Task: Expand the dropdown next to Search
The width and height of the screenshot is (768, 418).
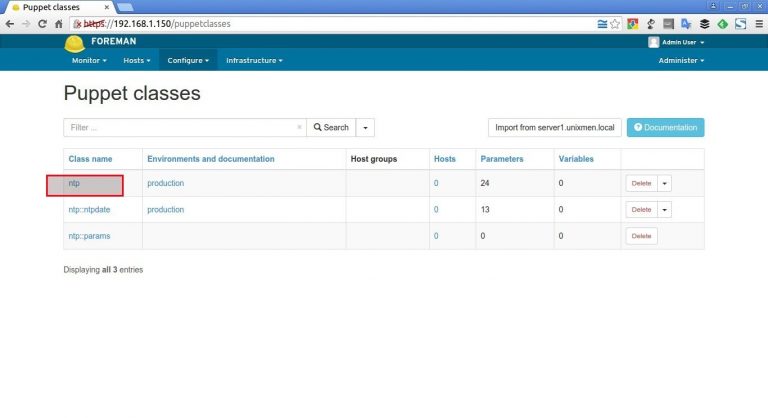Action: pyautogui.click(x=365, y=127)
